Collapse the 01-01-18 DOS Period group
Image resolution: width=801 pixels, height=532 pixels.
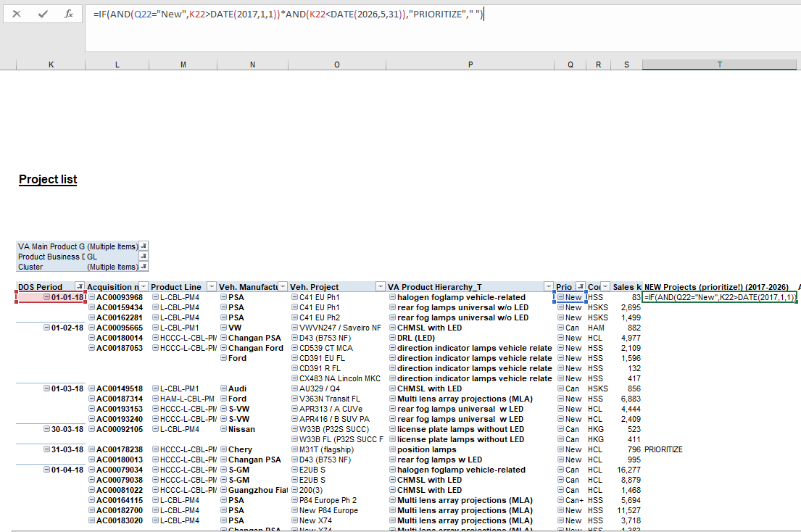tap(46, 296)
